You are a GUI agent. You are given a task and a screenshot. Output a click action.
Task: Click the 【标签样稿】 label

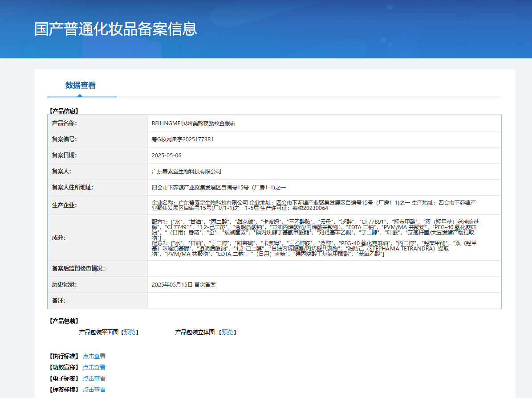[x=64, y=390]
